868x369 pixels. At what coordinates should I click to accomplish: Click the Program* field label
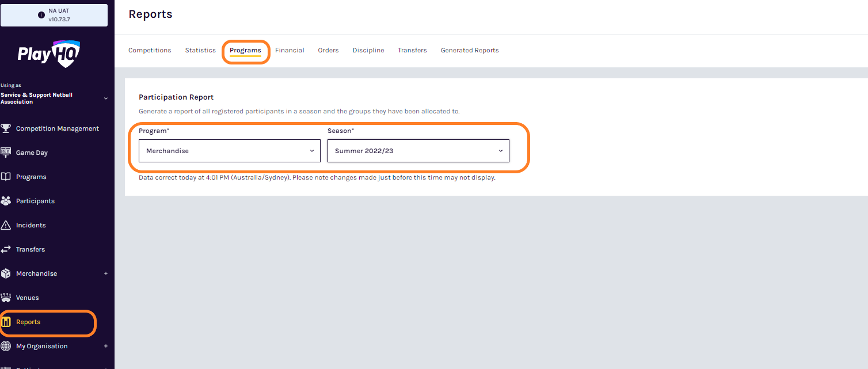[154, 131]
